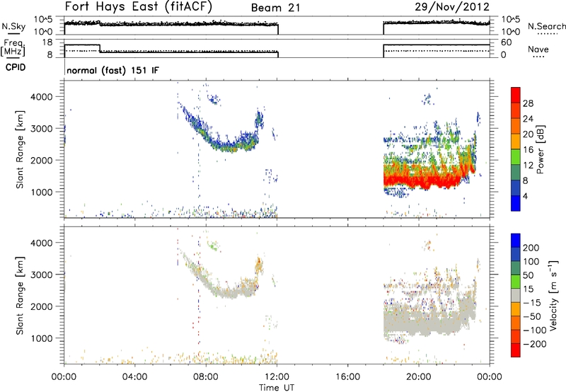
Task: Click the '16' power scale value
Action: click(x=528, y=150)
